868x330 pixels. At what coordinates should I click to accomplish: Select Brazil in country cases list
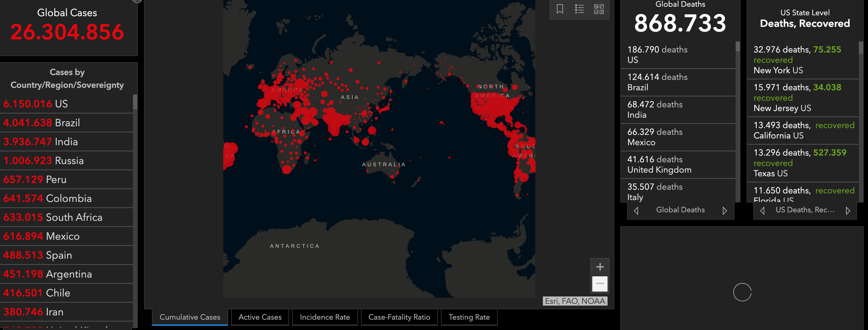[x=67, y=123]
